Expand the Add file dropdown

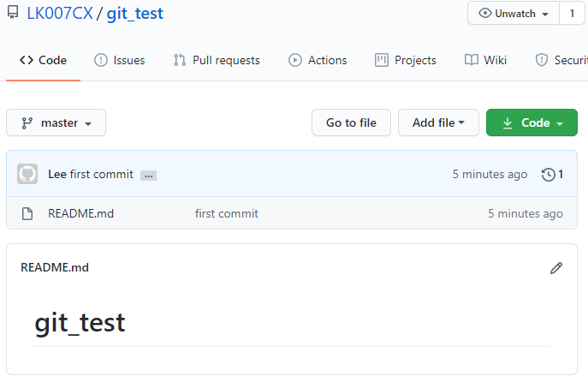[438, 122]
